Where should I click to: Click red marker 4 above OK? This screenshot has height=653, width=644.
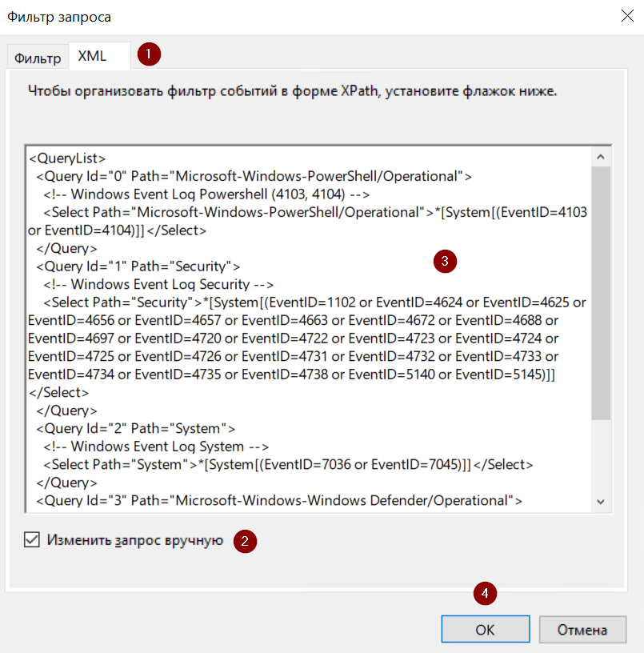(x=484, y=593)
